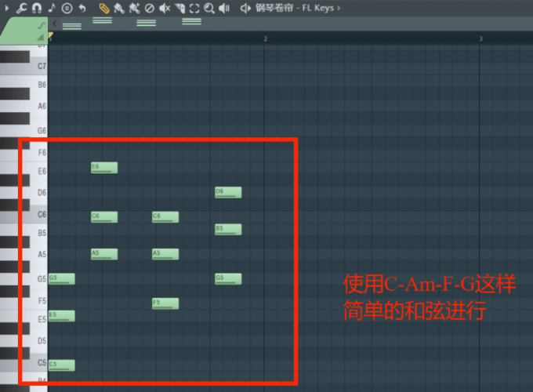Toggle the portamento curve icon
533x392 pixels.
41,25
